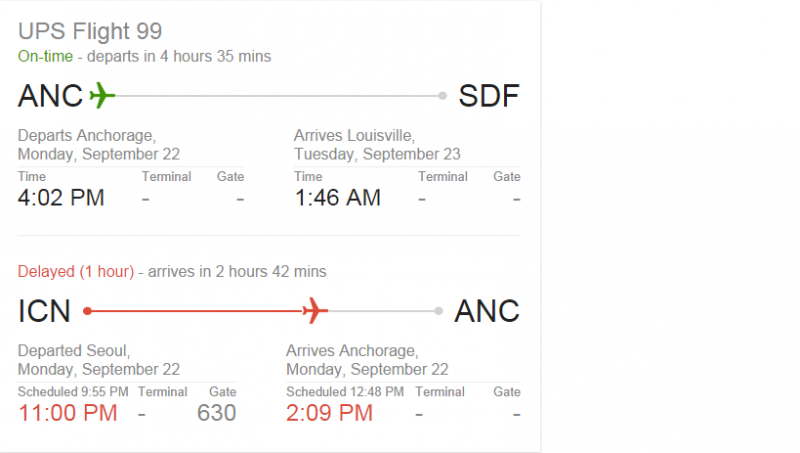Click the Scheduled 12:48 PM label

coord(344,391)
